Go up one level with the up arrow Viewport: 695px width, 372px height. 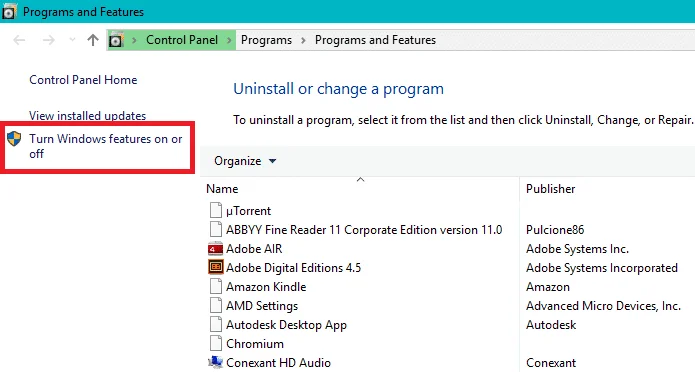pos(93,40)
